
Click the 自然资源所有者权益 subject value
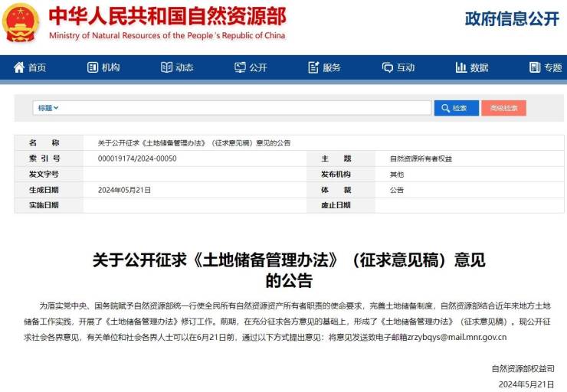pyautogui.click(x=421, y=158)
